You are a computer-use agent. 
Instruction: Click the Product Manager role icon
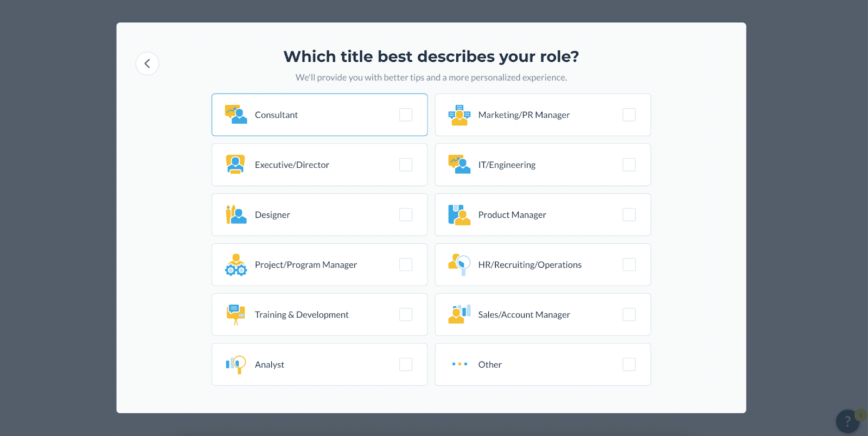[459, 214]
